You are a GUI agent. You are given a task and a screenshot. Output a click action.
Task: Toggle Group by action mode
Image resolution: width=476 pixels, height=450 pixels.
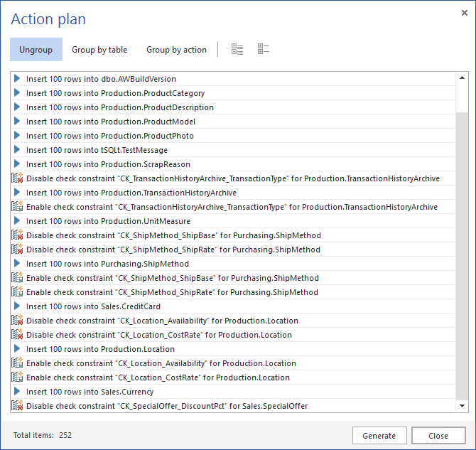pos(176,50)
